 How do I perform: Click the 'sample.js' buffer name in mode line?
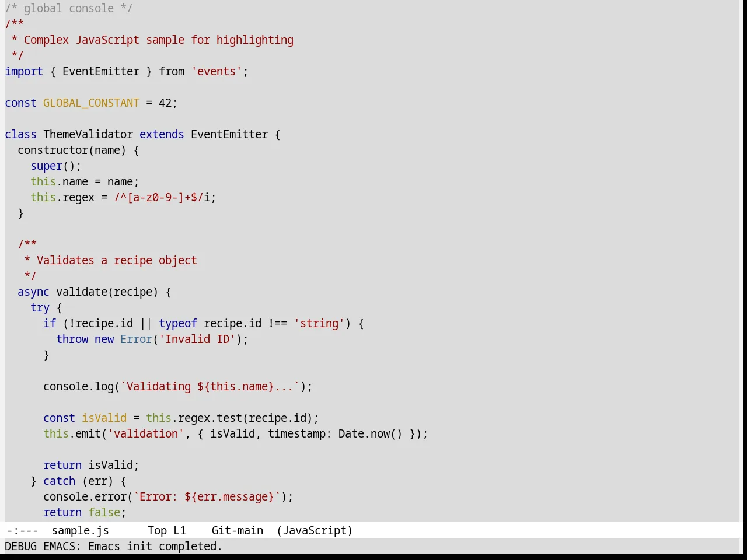[80, 530]
